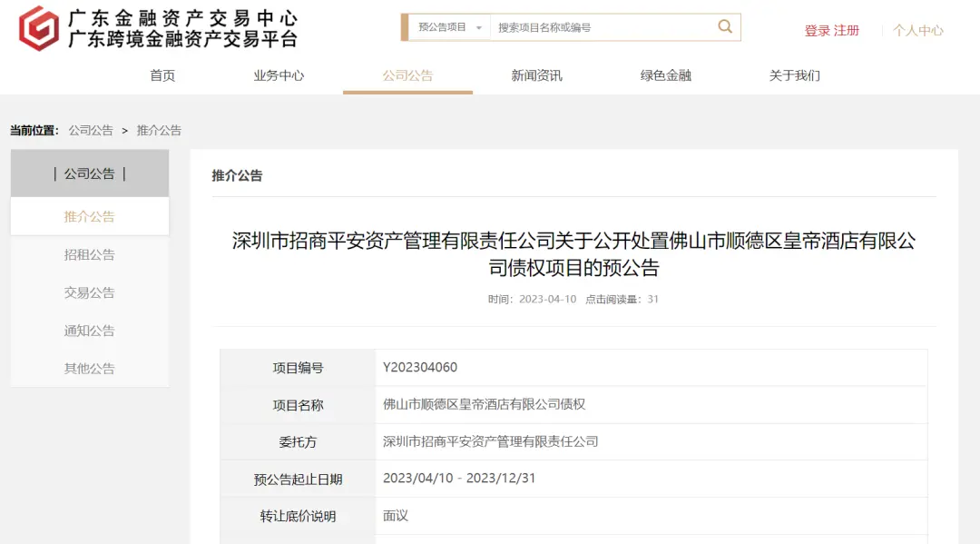Select 通知公告 in the sidebar
Image resolution: width=980 pixels, height=544 pixels.
(89, 331)
